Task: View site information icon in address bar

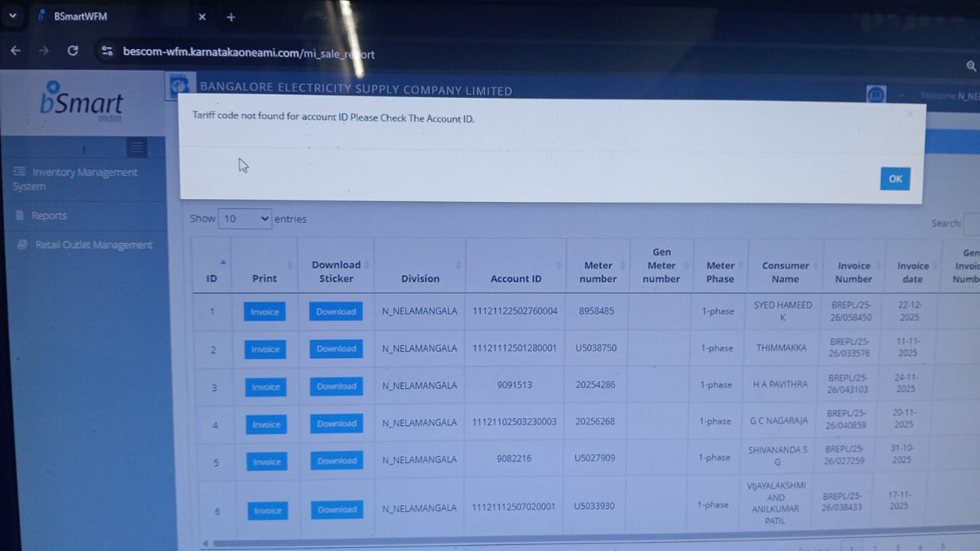Action: [107, 51]
